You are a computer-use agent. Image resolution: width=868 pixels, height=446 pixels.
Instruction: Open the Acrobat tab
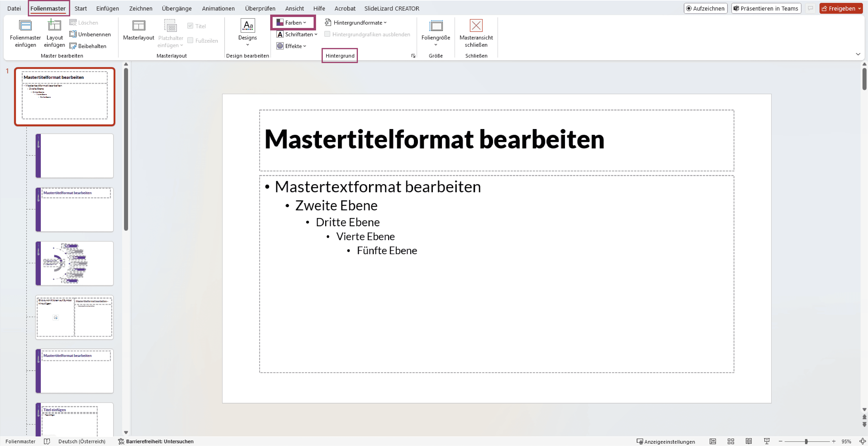345,8
